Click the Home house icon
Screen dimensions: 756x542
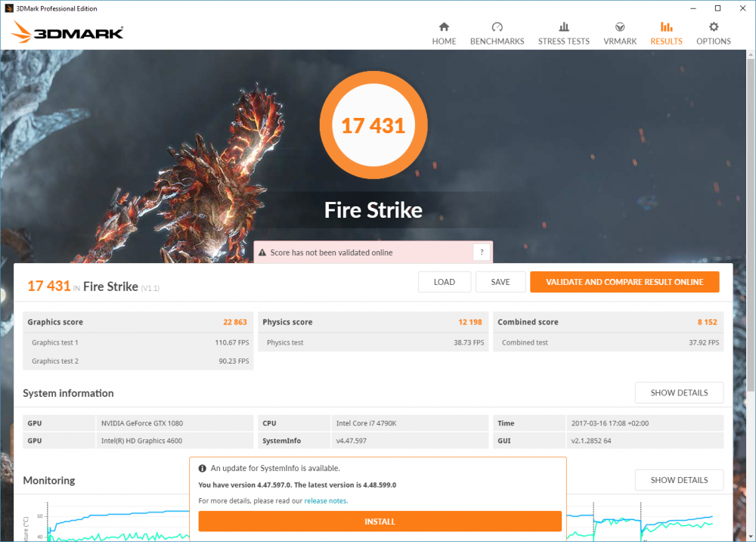pyautogui.click(x=444, y=26)
